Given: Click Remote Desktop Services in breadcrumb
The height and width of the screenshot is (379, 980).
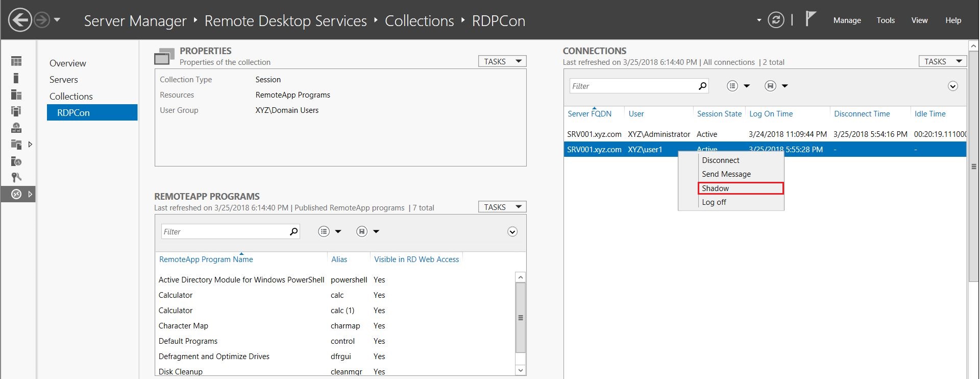Looking at the screenshot, I should coord(285,21).
